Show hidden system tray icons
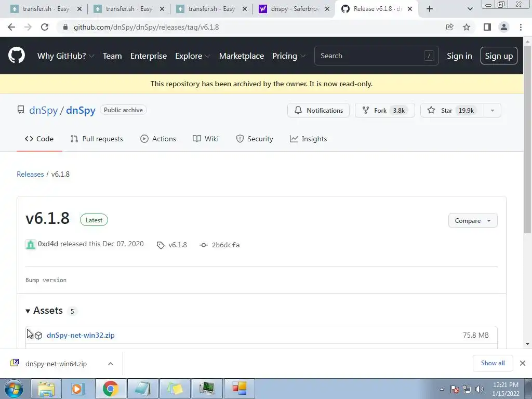The image size is (532, 399). 442,389
